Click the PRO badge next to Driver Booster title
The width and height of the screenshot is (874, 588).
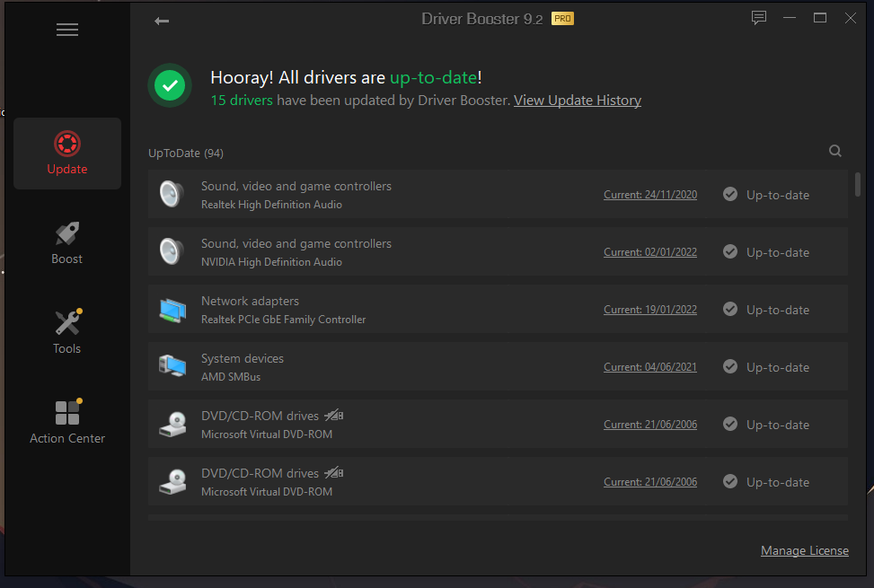[x=562, y=17]
